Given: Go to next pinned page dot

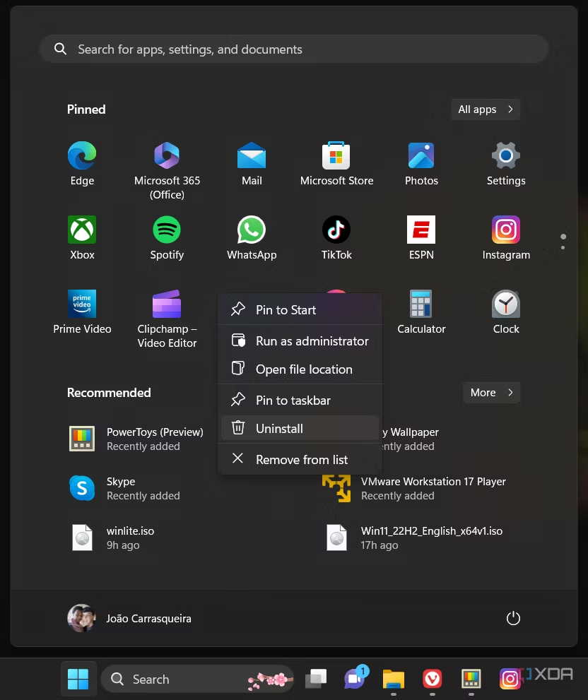Looking at the screenshot, I should coord(563,247).
